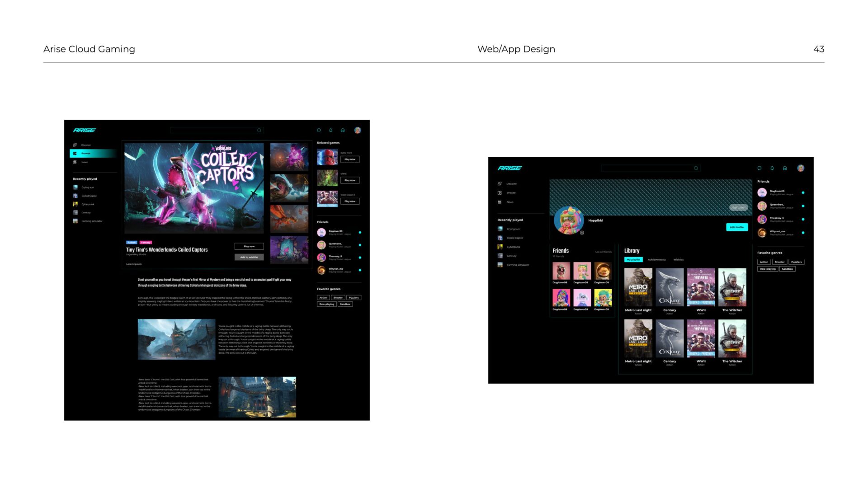The height and width of the screenshot is (488, 868).
Task: Click Coiled Captor game icon in game page mockup
Action: pos(75,196)
